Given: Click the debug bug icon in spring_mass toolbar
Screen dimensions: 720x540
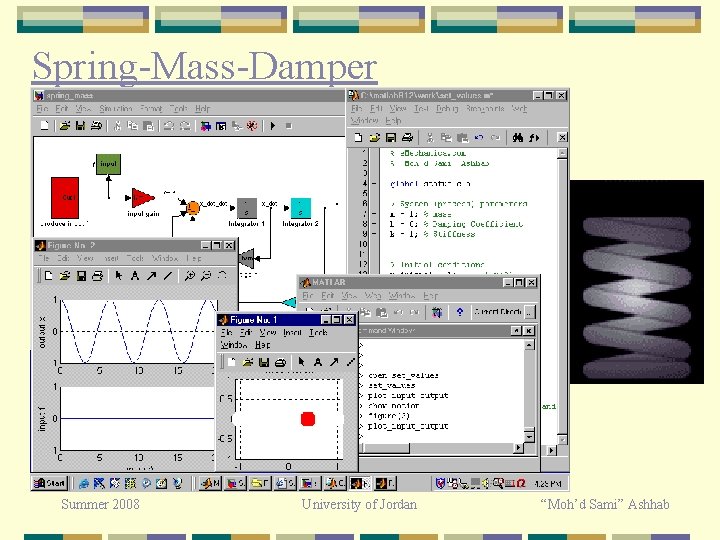Looking at the screenshot, I should pos(252,125).
